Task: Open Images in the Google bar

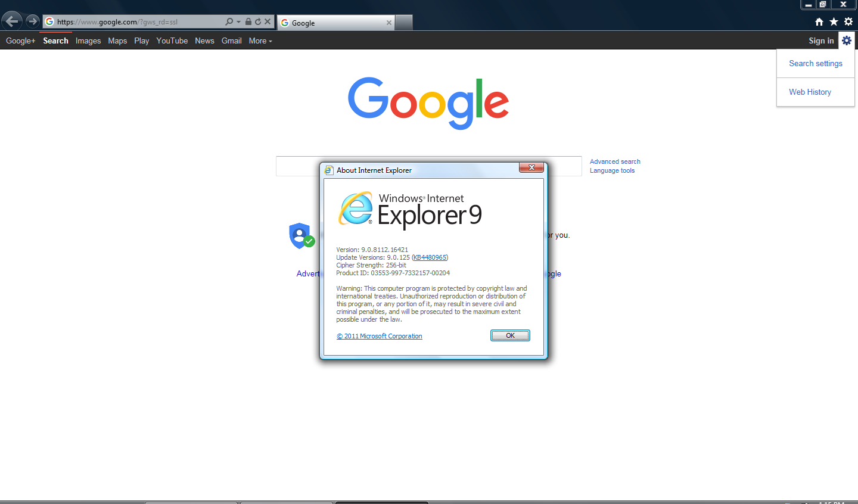Action: pos(88,41)
